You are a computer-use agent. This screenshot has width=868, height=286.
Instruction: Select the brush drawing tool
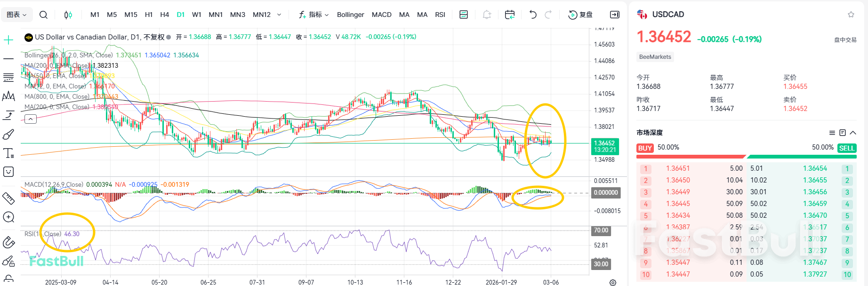point(8,135)
